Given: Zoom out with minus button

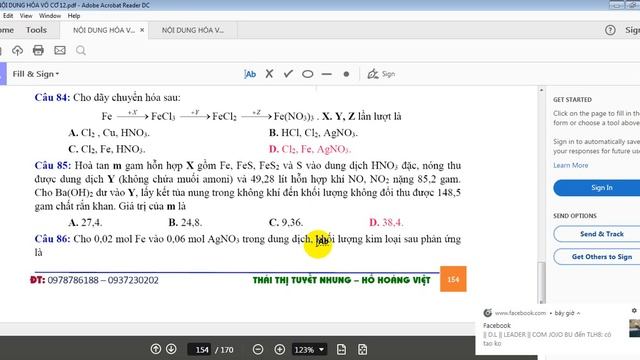Looking at the screenshot, I should pos(258,349).
